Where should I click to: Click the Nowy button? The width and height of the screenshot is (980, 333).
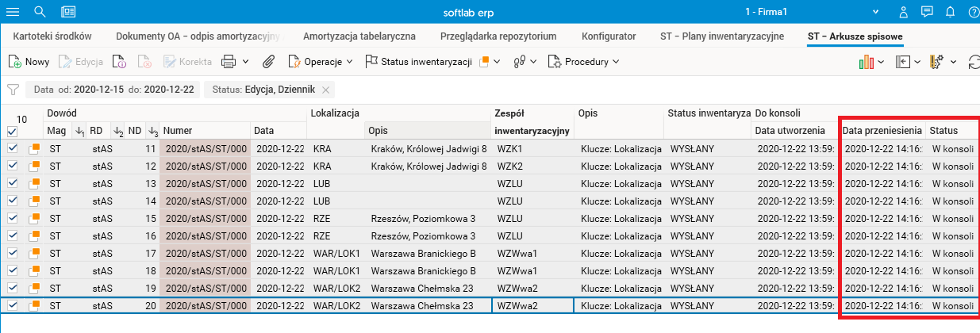[x=29, y=61]
